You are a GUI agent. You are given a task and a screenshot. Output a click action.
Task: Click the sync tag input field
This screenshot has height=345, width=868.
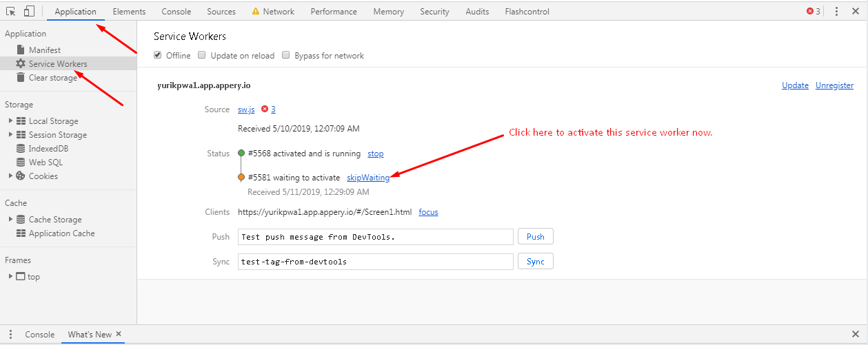[x=376, y=262]
